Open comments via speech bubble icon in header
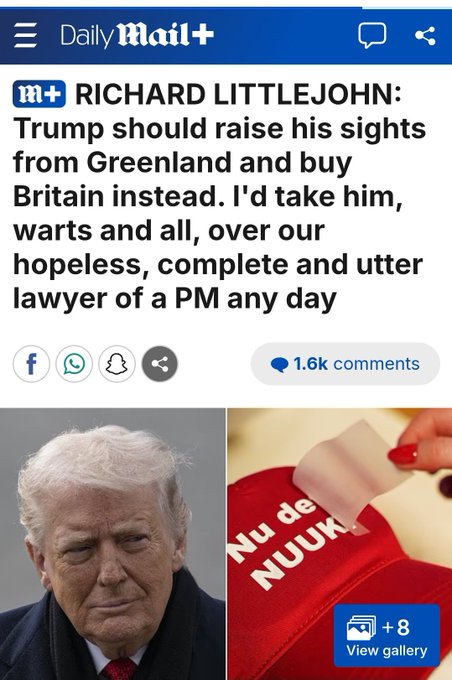This screenshot has height=680, width=452. point(372,36)
